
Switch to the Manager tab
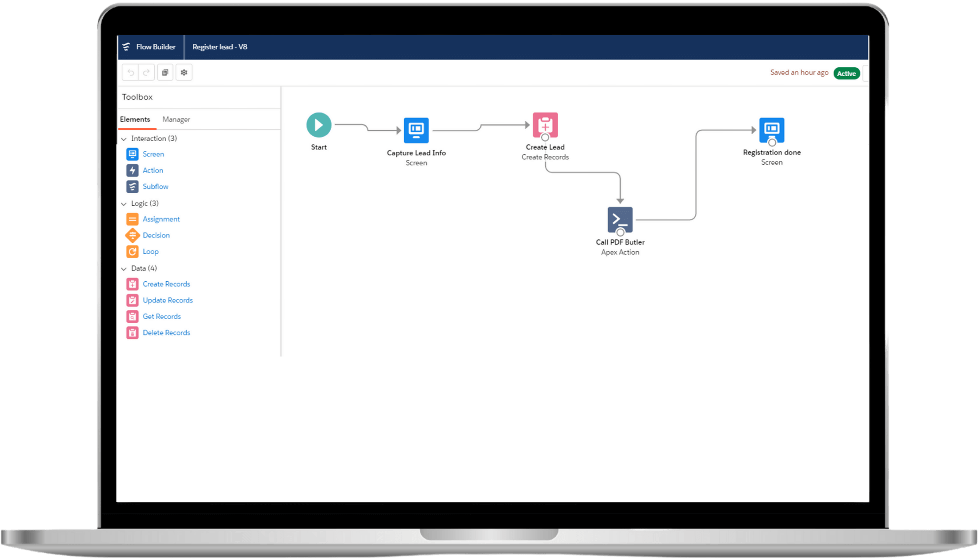point(176,119)
